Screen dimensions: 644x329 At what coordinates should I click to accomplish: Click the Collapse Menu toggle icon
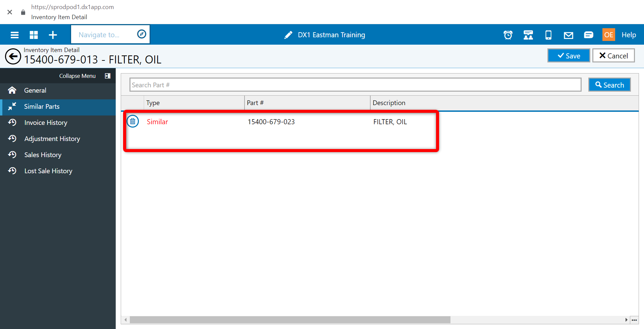coord(108,76)
